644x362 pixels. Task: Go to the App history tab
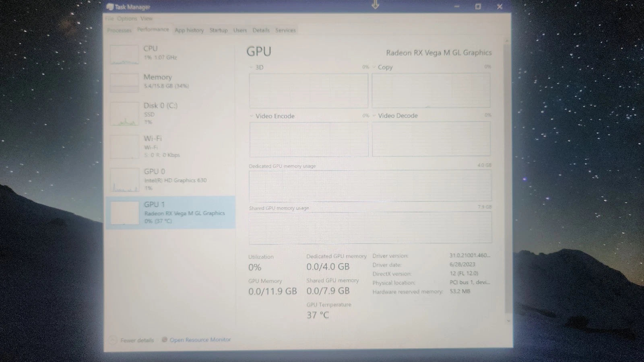tap(189, 30)
